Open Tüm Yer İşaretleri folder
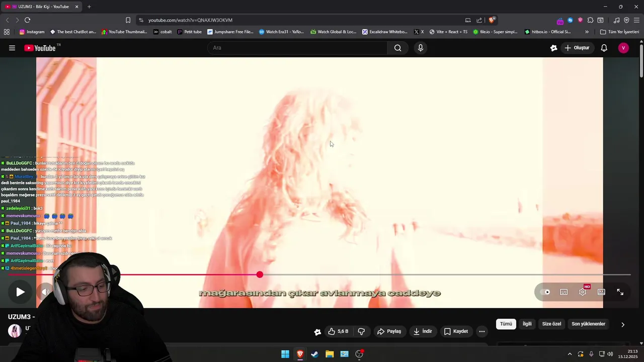The height and width of the screenshot is (362, 644). tap(619, 32)
